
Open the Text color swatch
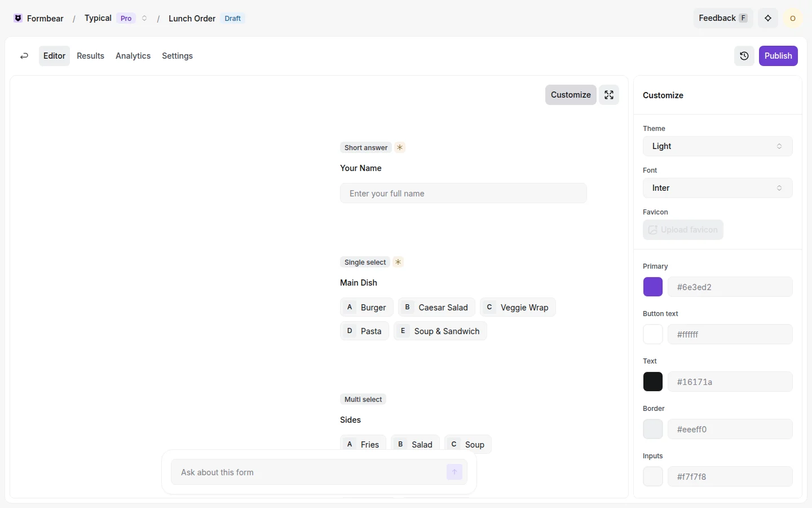click(x=653, y=382)
